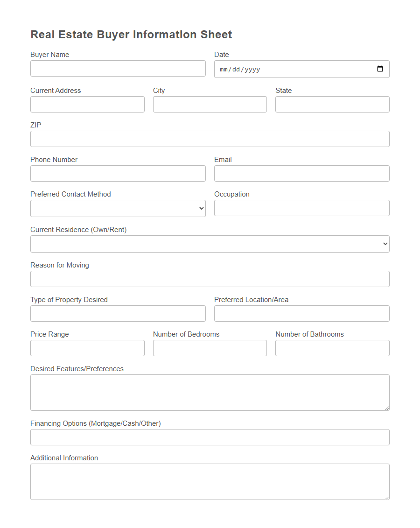
Task: Focus the Type of Property Desired field
Action: coord(118,313)
